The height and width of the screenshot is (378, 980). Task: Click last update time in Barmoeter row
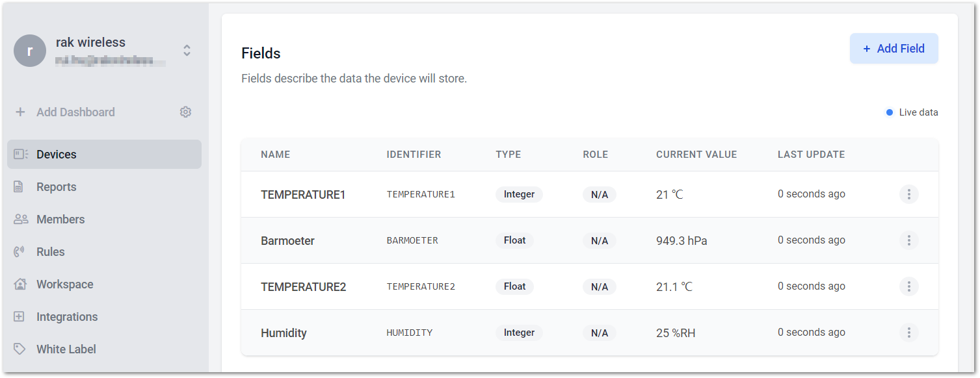click(812, 240)
